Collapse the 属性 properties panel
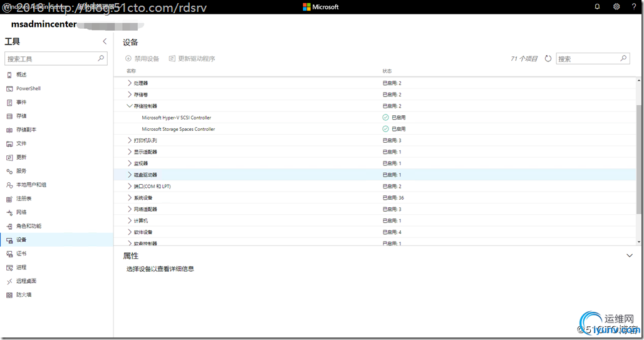The width and height of the screenshot is (644, 340). (x=629, y=255)
